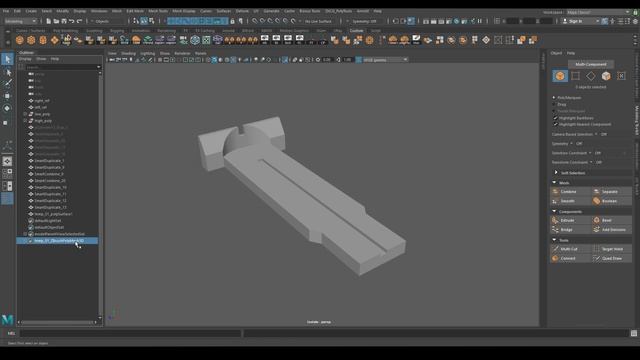Open the Mesh Tools menu
This screenshot has height=360, width=640.
coord(158,11)
